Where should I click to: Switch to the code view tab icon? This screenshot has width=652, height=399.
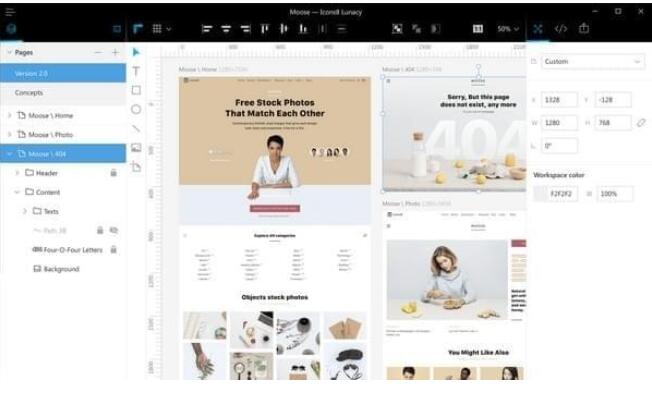(561, 29)
